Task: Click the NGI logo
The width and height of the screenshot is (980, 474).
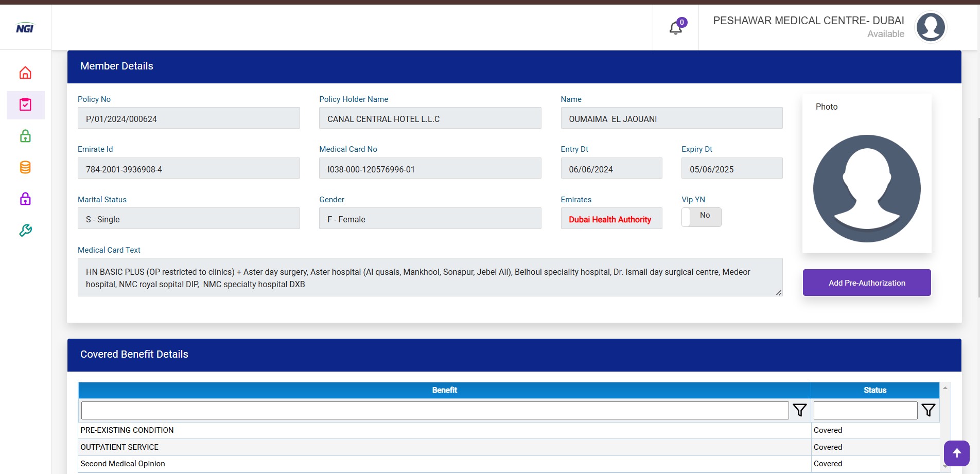Action: click(25, 28)
